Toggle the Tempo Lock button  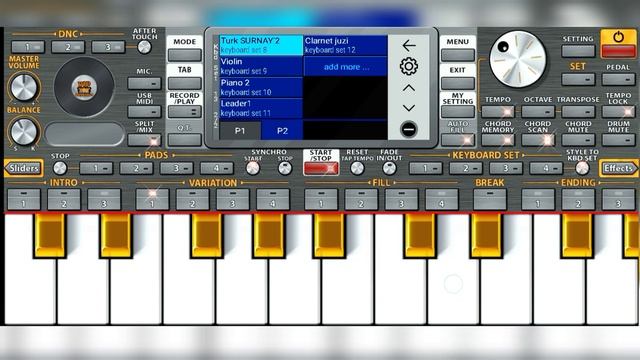618,112
